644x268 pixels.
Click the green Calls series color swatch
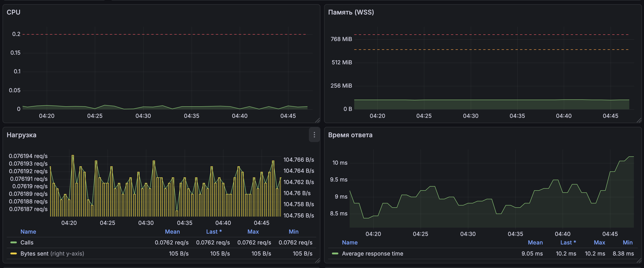coord(14,242)
